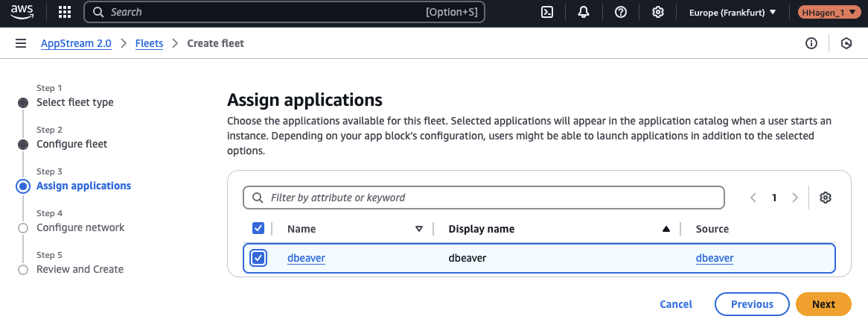Toggle the select-all applications checkbox
The height and width of the screenshot is (325, 868).
(x=258, y=228)
